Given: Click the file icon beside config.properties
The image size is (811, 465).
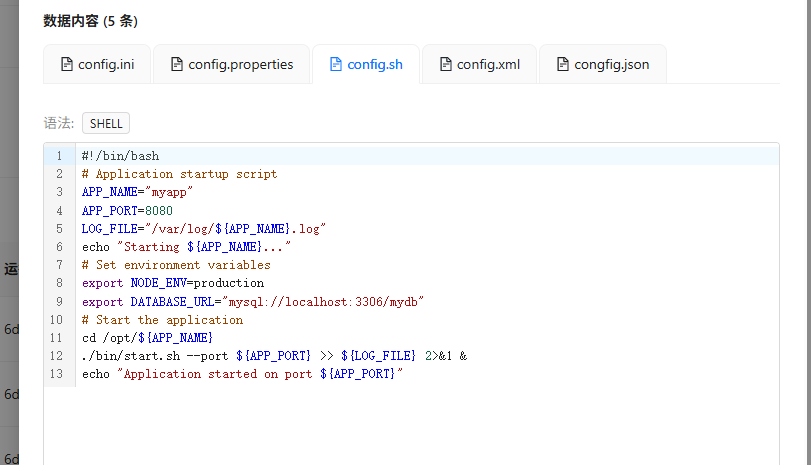Looking at the screenshot, I should tap(177, 65).
